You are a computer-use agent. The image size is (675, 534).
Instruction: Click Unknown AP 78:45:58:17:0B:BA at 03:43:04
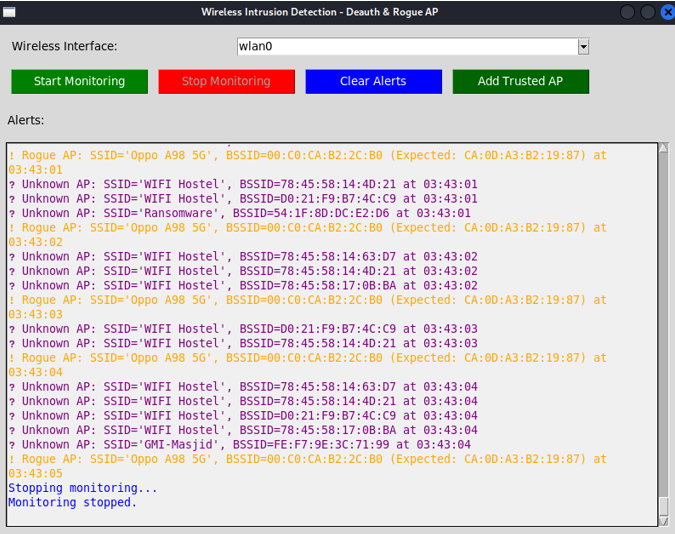pyautogui.click(x=243, y=430)
